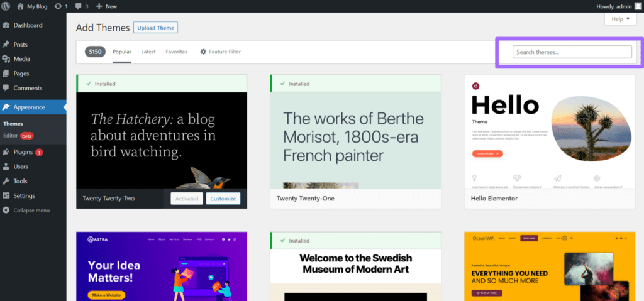
Task: Click Customize for Twenty Twenty-Two
Action: tap(223, 199)
